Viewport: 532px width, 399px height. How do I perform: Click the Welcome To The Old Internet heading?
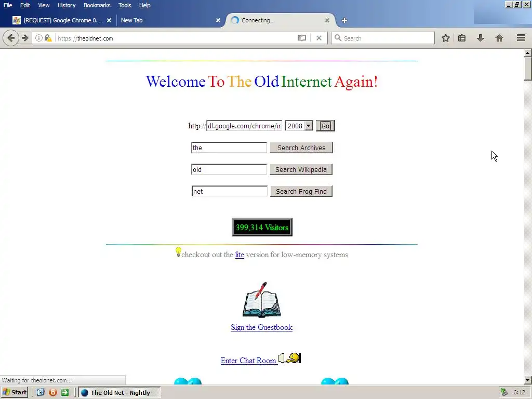262,82
